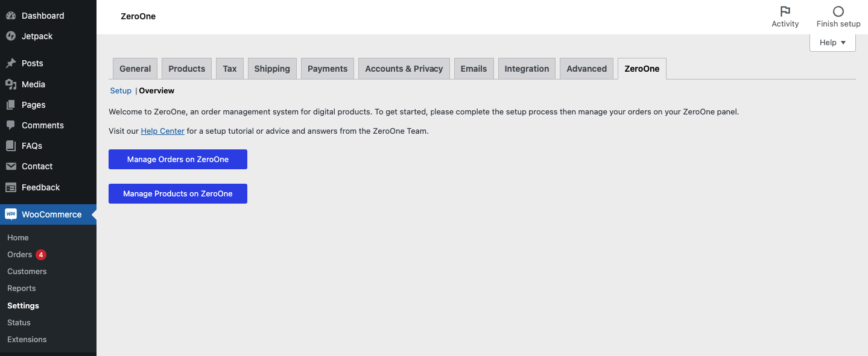Click the Pages icon in sidebar
This screenshot has height=356, width=868.
(x=10, y=105)
